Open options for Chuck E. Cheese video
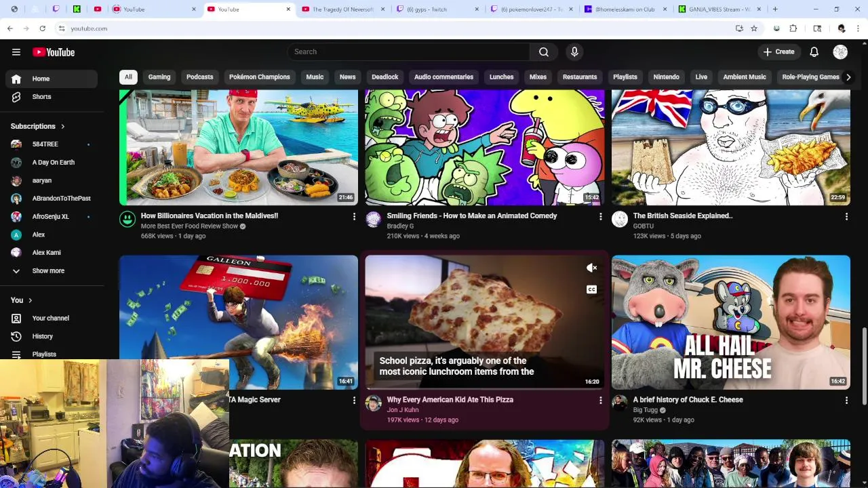This screenshot has height=488, width=868. tap(846, 400)
